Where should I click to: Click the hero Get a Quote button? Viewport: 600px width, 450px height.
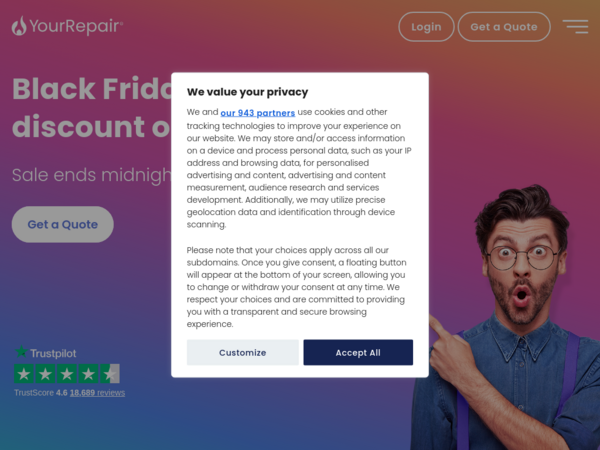pyautogui.click(x=63, y=224)
